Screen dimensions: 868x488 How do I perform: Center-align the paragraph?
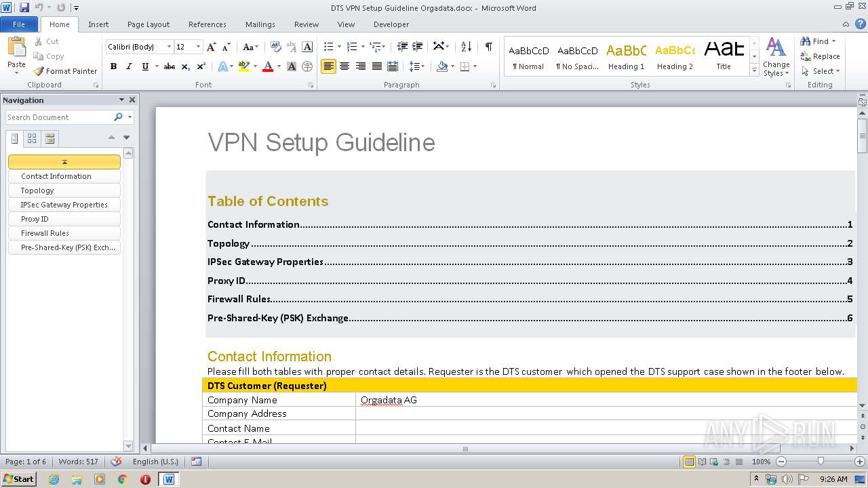click(x=344, y=66)
